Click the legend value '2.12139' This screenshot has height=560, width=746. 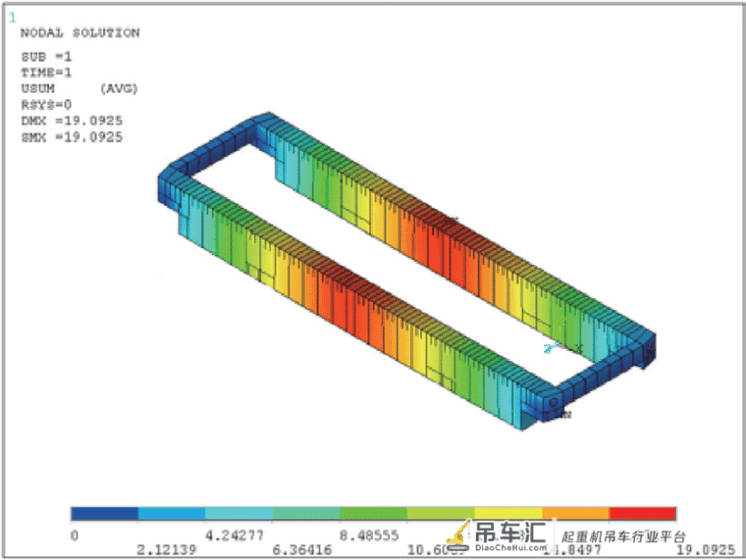pyautogui.click(x=166, y=550)
